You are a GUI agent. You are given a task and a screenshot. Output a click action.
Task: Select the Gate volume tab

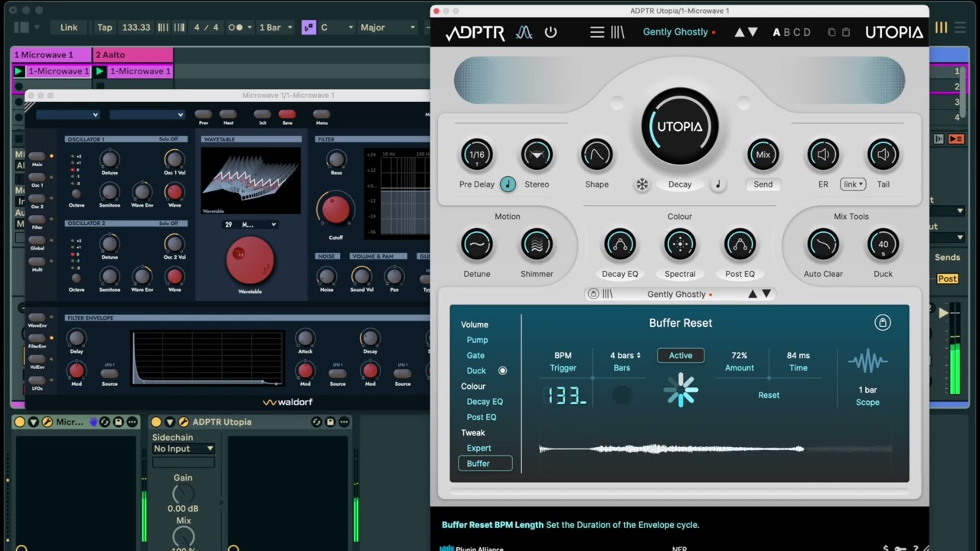(475, 355)
